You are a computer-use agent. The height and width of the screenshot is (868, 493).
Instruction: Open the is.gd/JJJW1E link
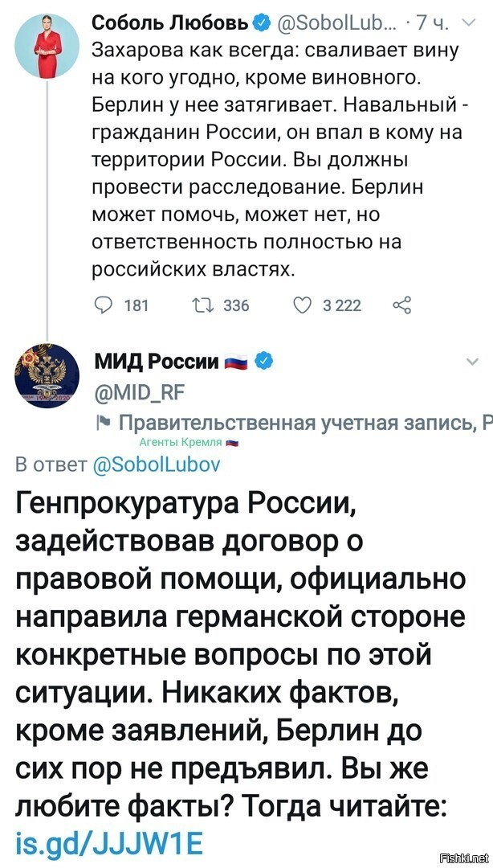click(109, 844)
